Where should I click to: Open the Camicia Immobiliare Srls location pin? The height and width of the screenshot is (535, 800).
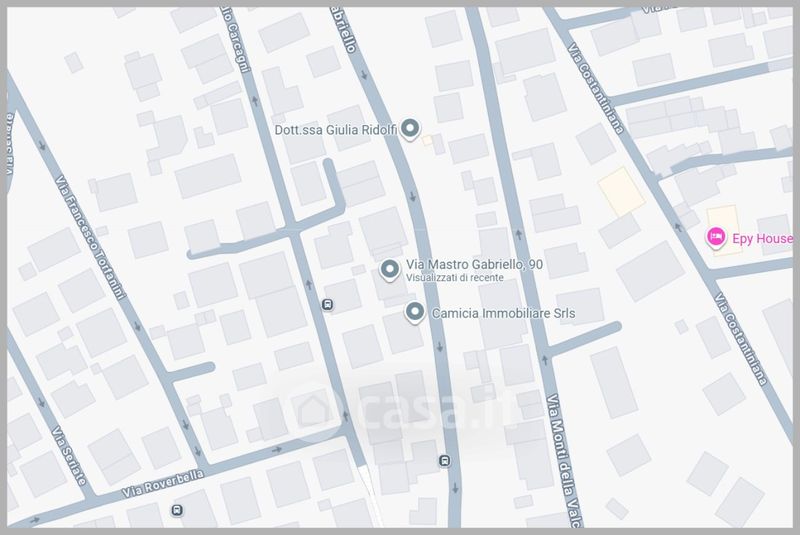[x=415, y=313]
